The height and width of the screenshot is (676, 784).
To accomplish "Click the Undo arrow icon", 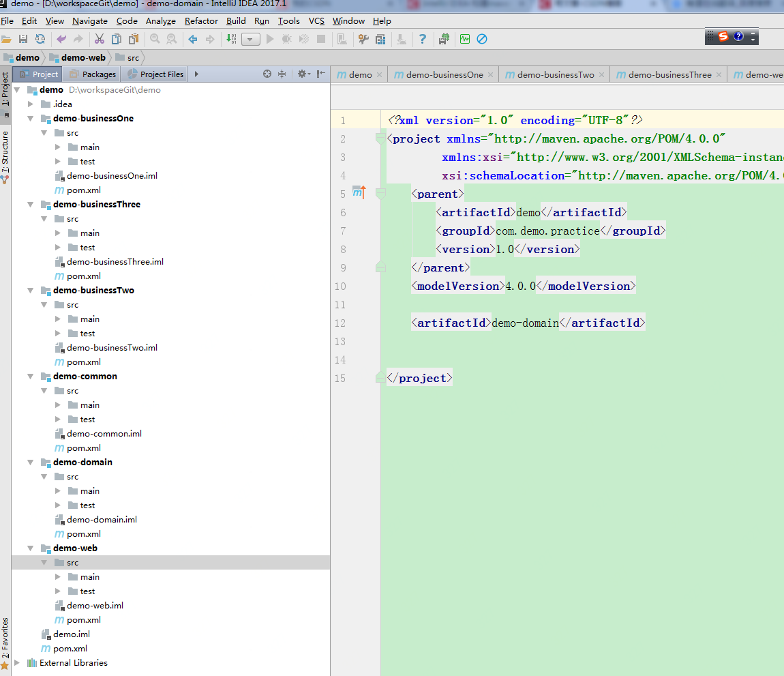I will pos(61,39).
